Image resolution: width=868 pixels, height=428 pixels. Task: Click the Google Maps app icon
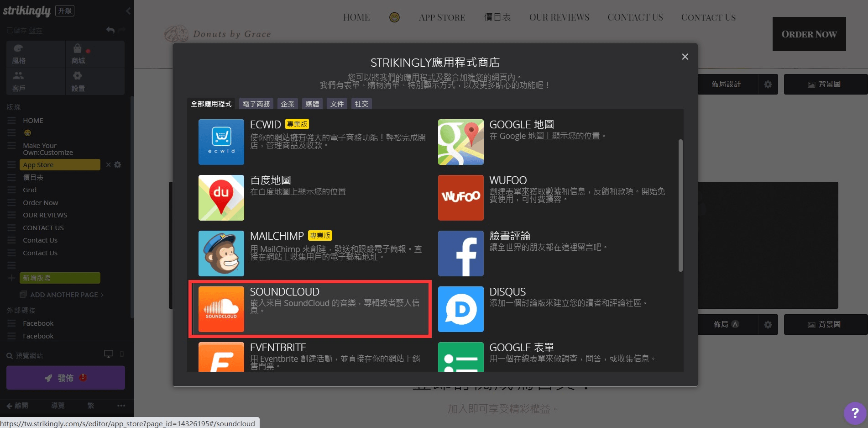(x=460, y=142)
